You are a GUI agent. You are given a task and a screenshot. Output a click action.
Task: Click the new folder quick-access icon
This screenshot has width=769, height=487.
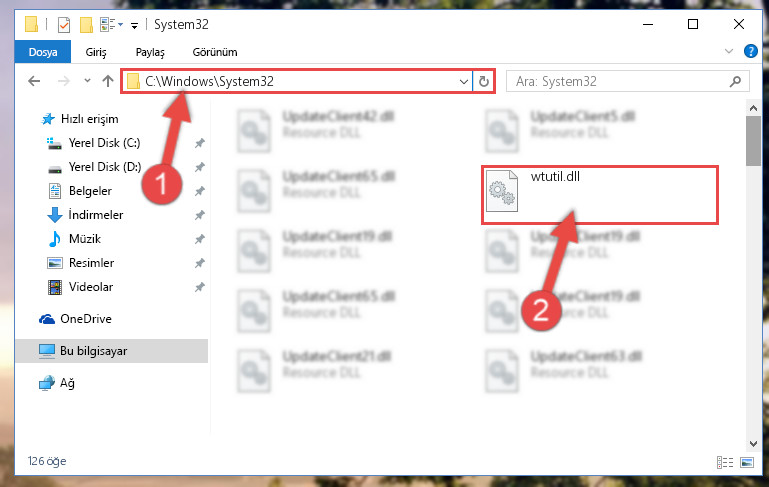click(86, 25)
